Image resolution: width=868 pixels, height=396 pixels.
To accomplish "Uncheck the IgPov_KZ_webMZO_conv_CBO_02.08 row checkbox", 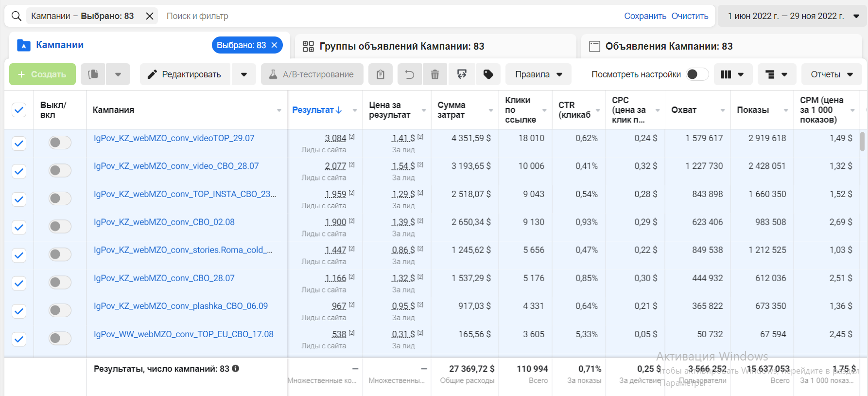I will pyautogui.click(x=19, y=227).
